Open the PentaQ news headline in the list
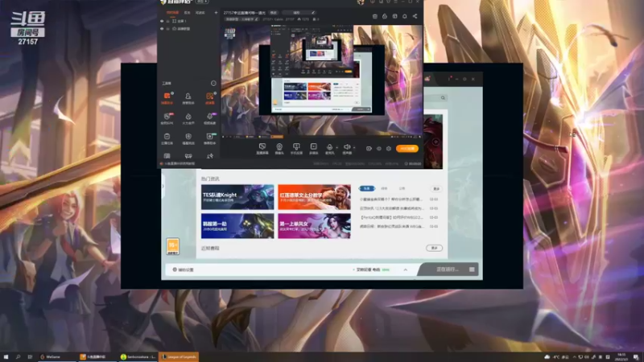The width and height of the screenshot is (644, 362). [391, 217]
